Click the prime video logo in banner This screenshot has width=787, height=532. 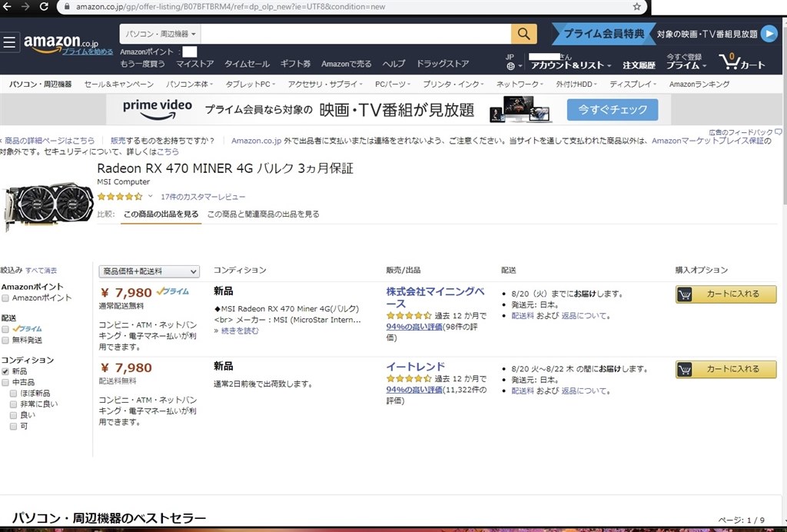(158, 109)
